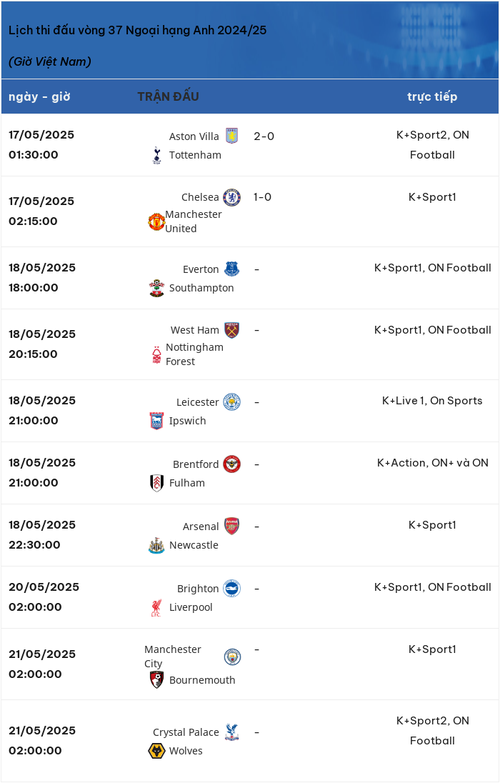Image resolution: width=500 pixels, height=783 pixels.
Task: Select the 'trực tiếp' column header
Action: (x=432, y=96)
